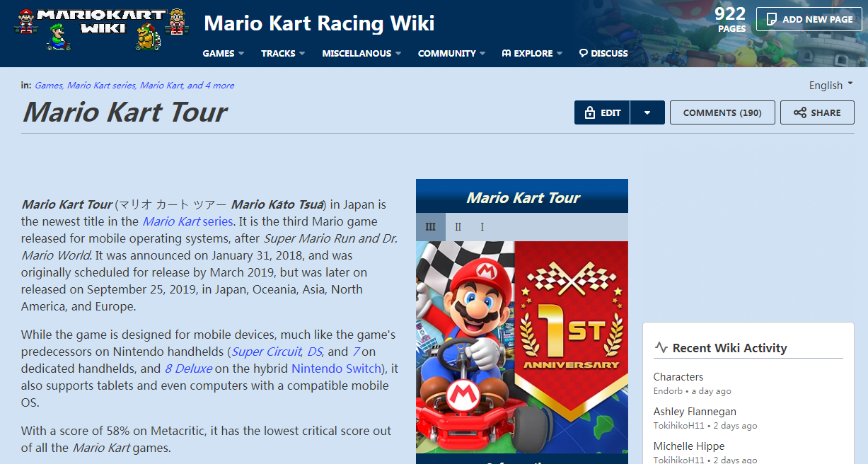868x464 pixels.
Task: Open the Nintendo Switch link
Action: click(x=336, y=369)
